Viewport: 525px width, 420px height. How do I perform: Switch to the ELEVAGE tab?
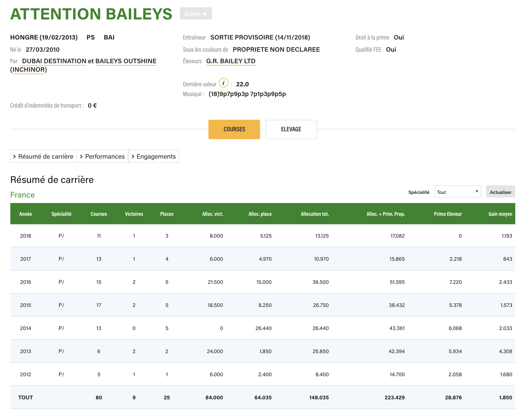(x=291, y=129)
